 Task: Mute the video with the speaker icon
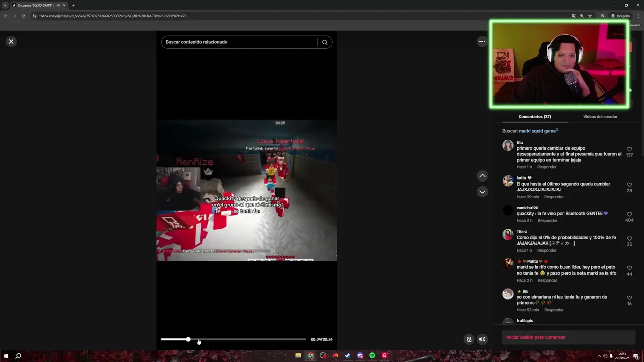pos(482,339)
